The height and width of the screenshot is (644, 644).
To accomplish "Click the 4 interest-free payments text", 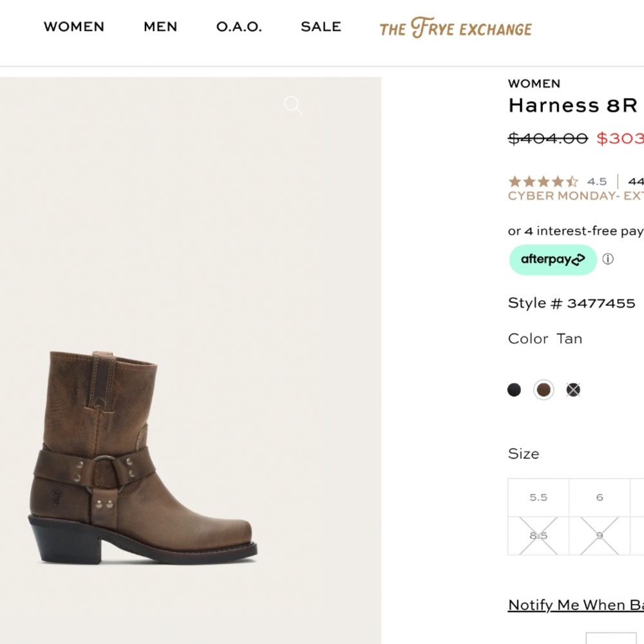I will click(x=576, y=231).
